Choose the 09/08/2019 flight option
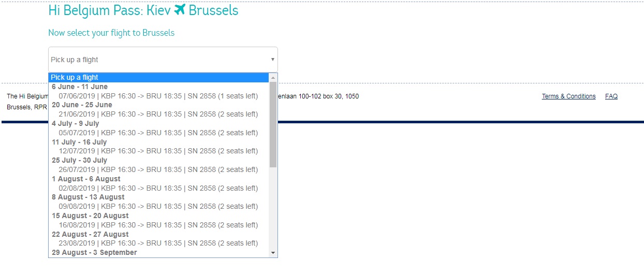Viewport: 644px width, 272px height. tap(158, 206)
